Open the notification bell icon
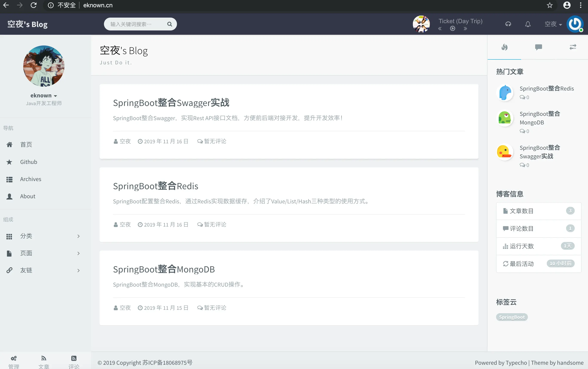The width and height of the screenshot is (588, 369). click(527, 24)
